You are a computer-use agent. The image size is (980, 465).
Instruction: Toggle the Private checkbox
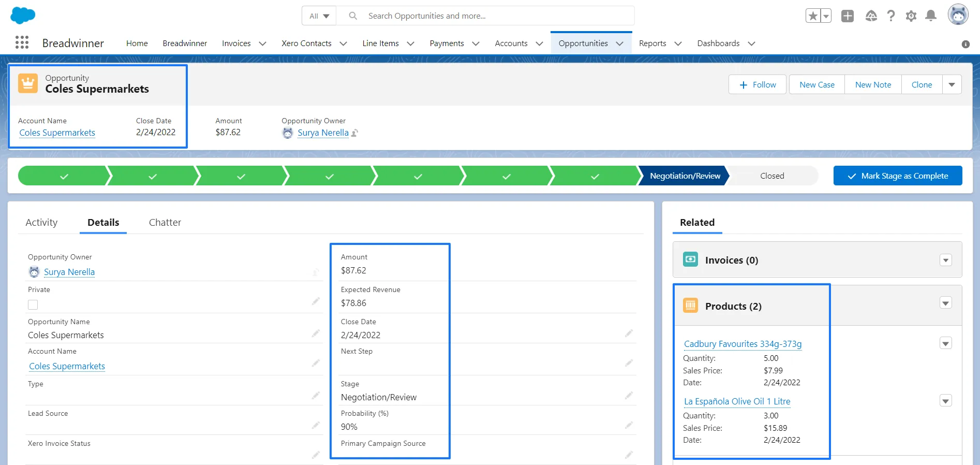pyautogui.click(x=33, y=305)
